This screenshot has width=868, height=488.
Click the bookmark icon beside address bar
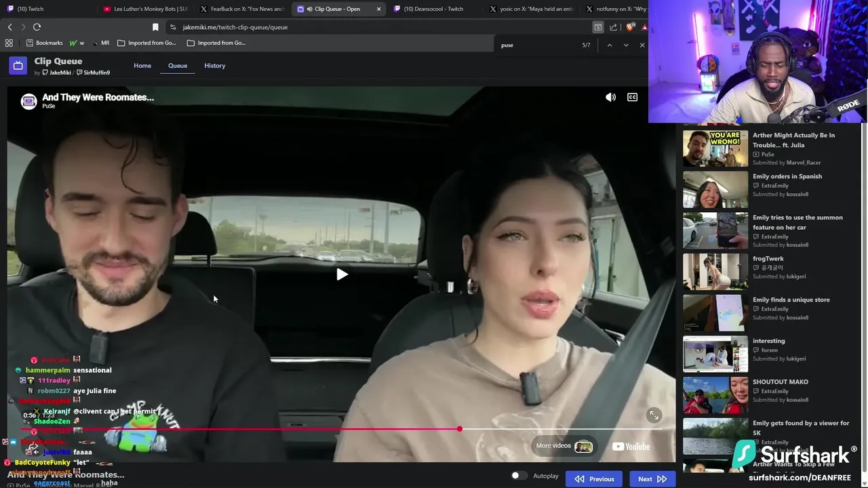tap(155, 27)
